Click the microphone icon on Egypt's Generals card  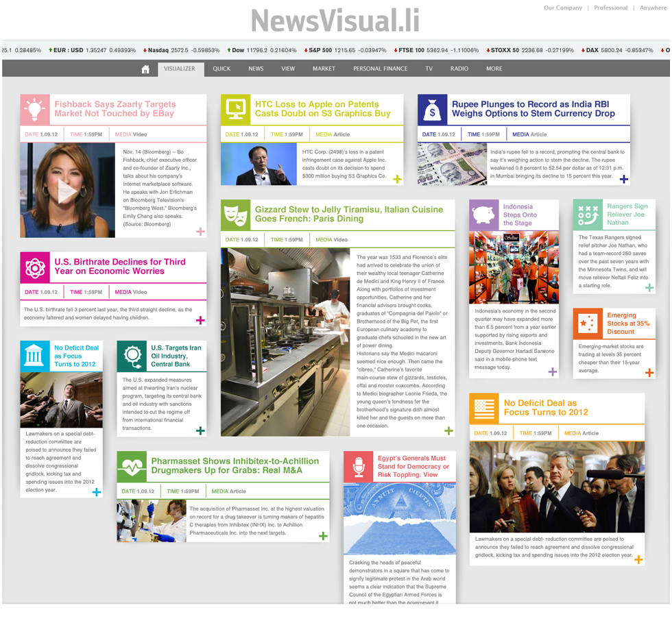click(x=357, y=466)
